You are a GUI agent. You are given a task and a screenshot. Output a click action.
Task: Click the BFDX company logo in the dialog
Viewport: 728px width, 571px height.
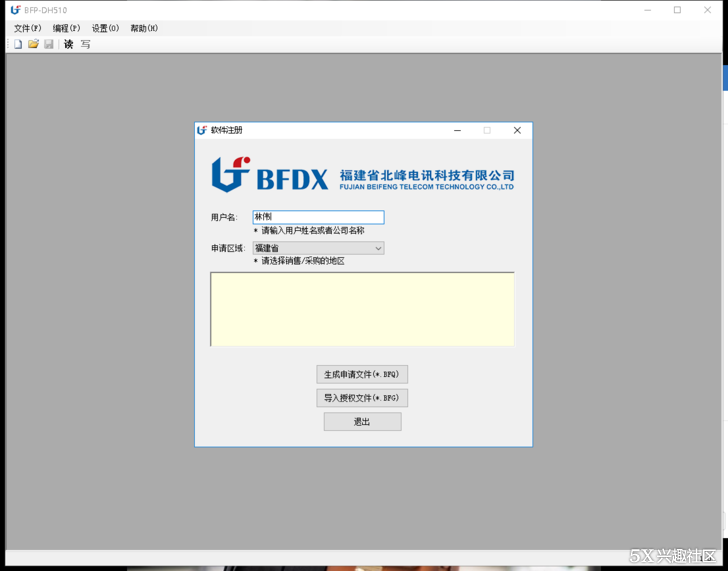[362, 175]
